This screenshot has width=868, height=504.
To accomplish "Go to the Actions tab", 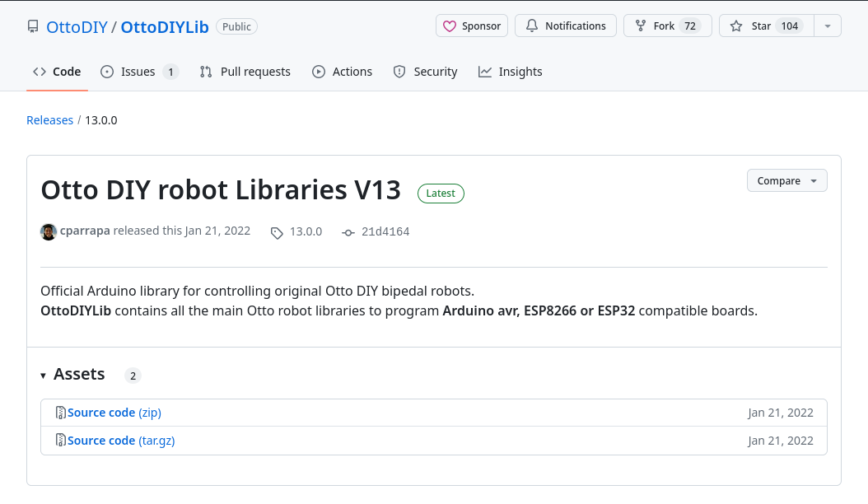I will point(343,72).
